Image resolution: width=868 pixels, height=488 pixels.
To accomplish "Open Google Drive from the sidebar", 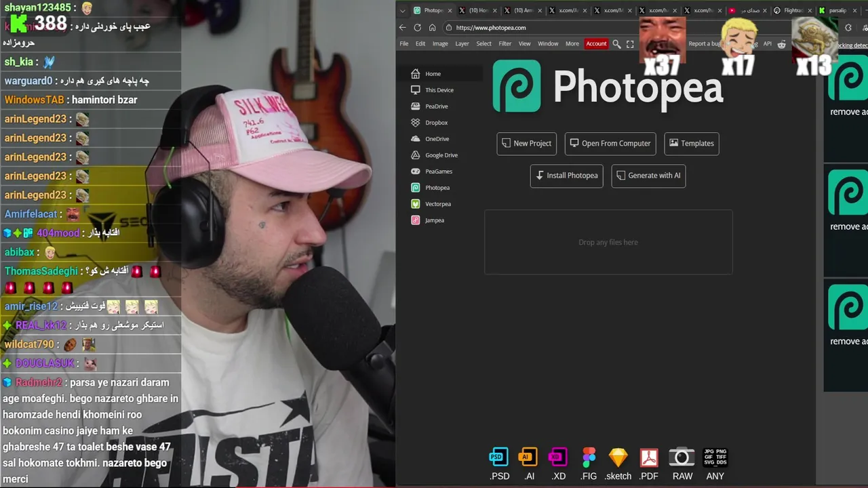I will tap(441, 155).
